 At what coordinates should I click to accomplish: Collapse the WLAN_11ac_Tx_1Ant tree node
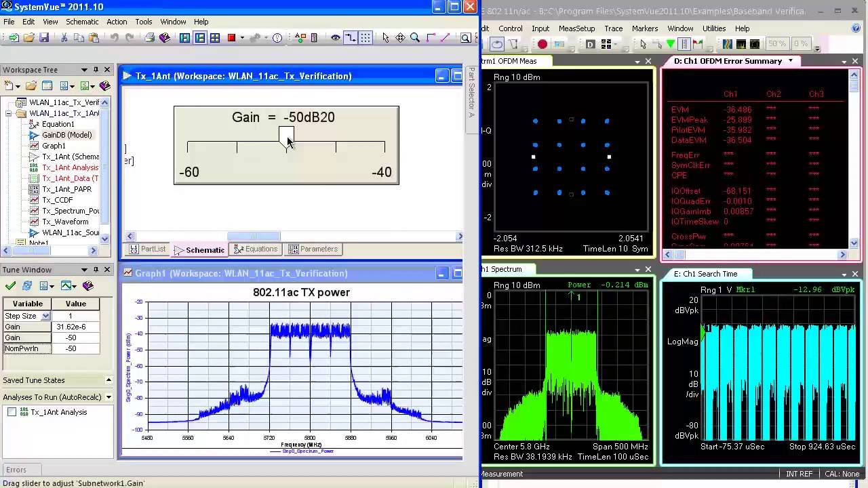coord(8,113)
